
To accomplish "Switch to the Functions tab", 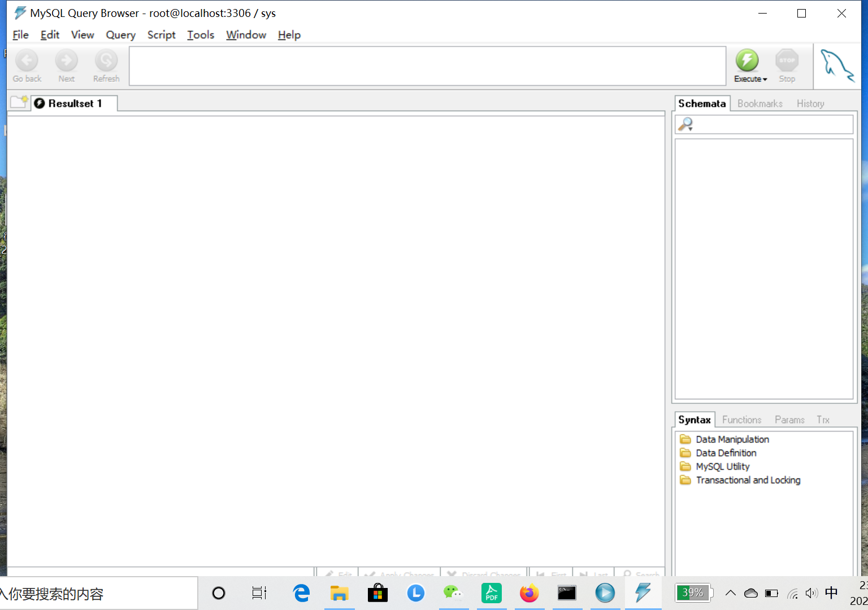I will point(741,420).
